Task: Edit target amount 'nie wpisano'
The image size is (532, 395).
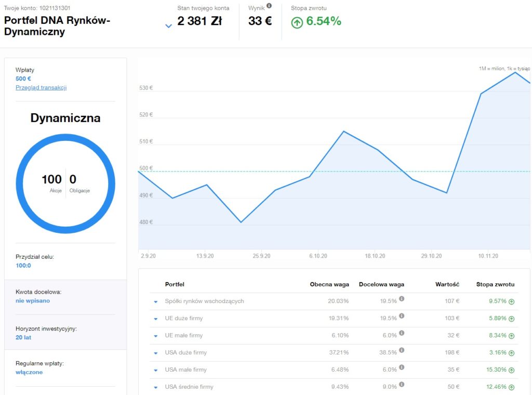Action: tap(33, 300)
